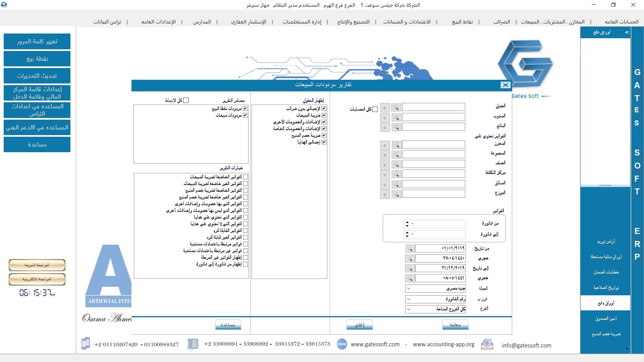This screenshot has width=644, height=362.
Task: Click the من تاريخ date field
Action: click(440, 248)
